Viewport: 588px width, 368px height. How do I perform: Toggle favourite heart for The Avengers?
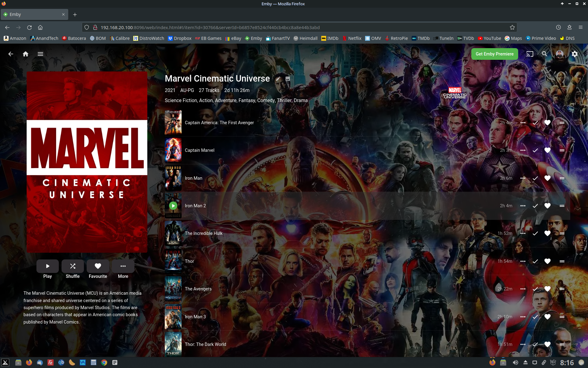(x=548, y=289)
